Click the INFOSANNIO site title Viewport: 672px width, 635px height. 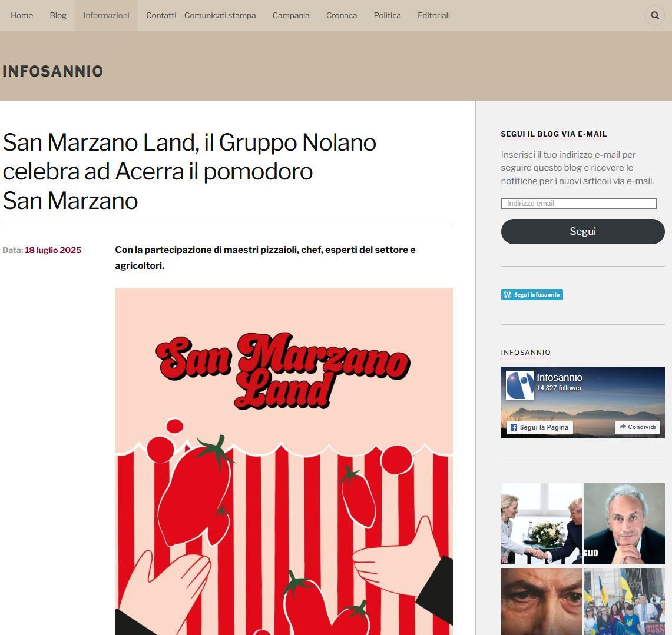click(53, 71)
